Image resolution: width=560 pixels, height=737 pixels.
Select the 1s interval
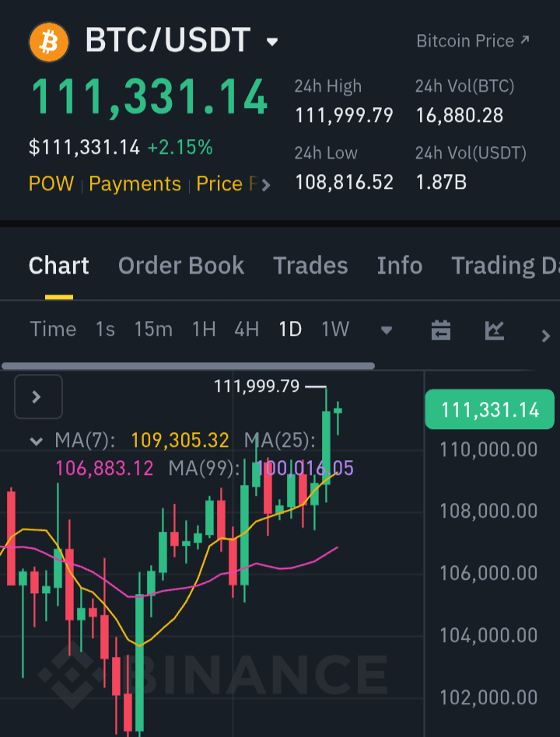point(105,329)
